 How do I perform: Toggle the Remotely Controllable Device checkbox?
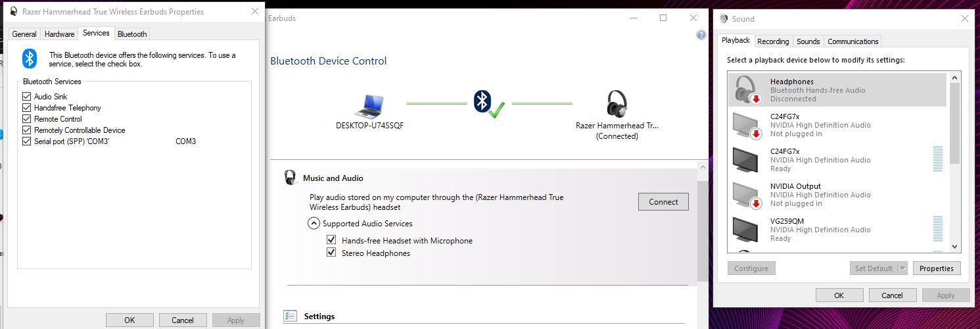(x=27, y=130)
